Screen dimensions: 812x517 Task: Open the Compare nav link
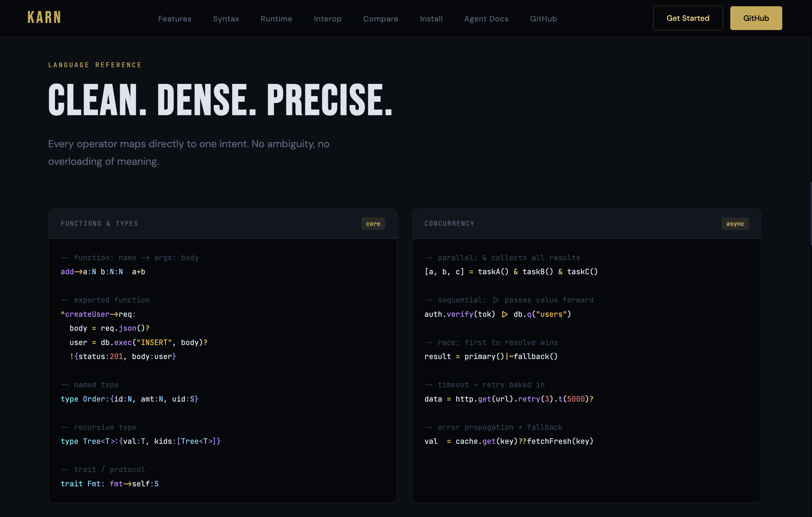(380, 19)
